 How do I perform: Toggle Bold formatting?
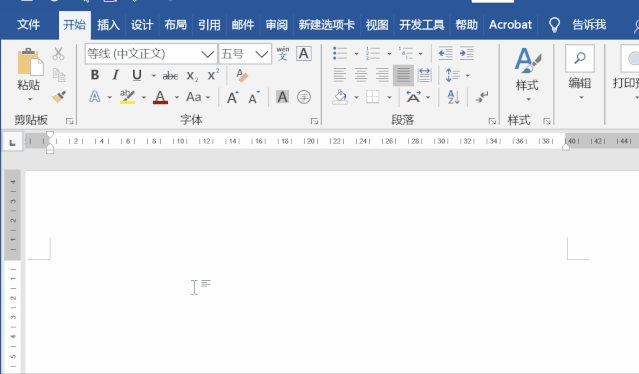(95, 75)
